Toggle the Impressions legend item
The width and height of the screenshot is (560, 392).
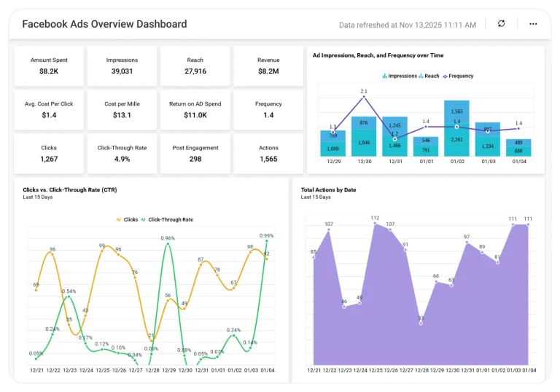(x=400, y=76)
